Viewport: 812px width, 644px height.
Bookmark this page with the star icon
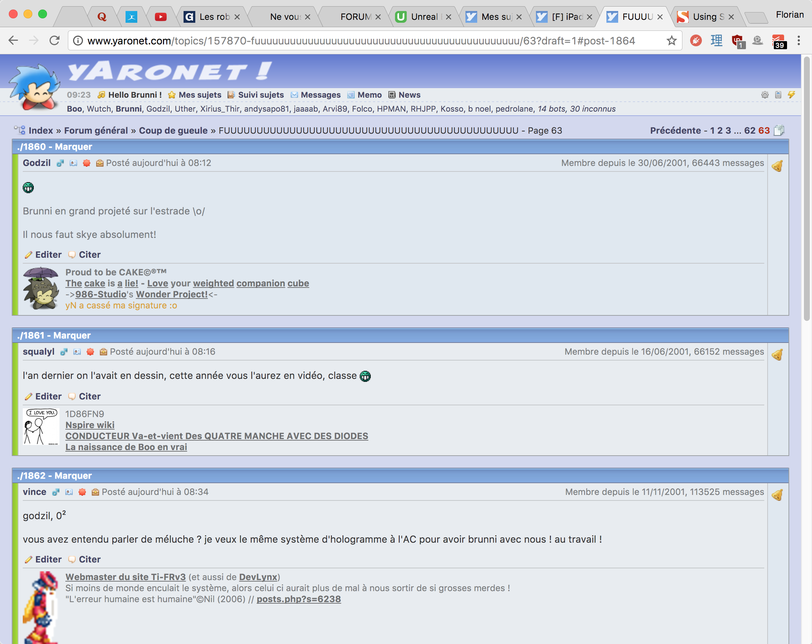(x=671, y=41)
